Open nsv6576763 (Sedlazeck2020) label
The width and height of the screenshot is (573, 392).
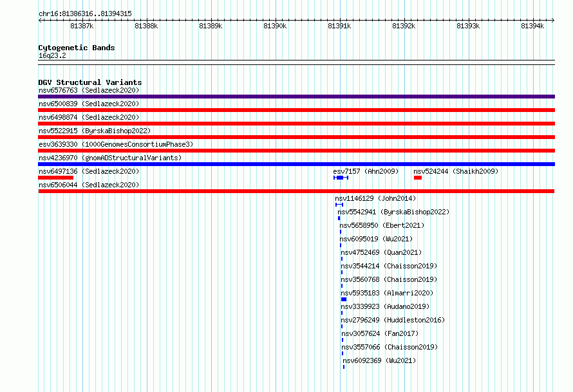(x=89, y=90)
